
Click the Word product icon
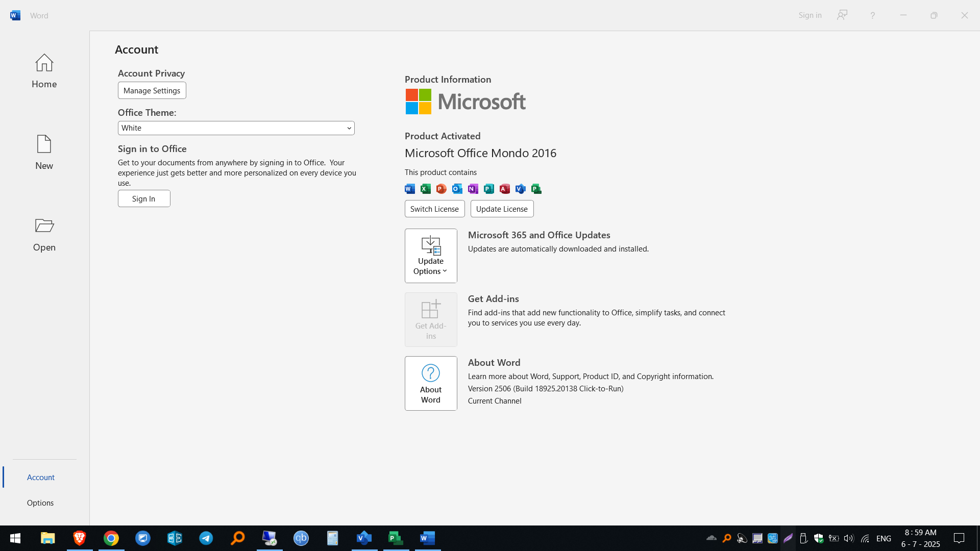[x=410, y=189]
